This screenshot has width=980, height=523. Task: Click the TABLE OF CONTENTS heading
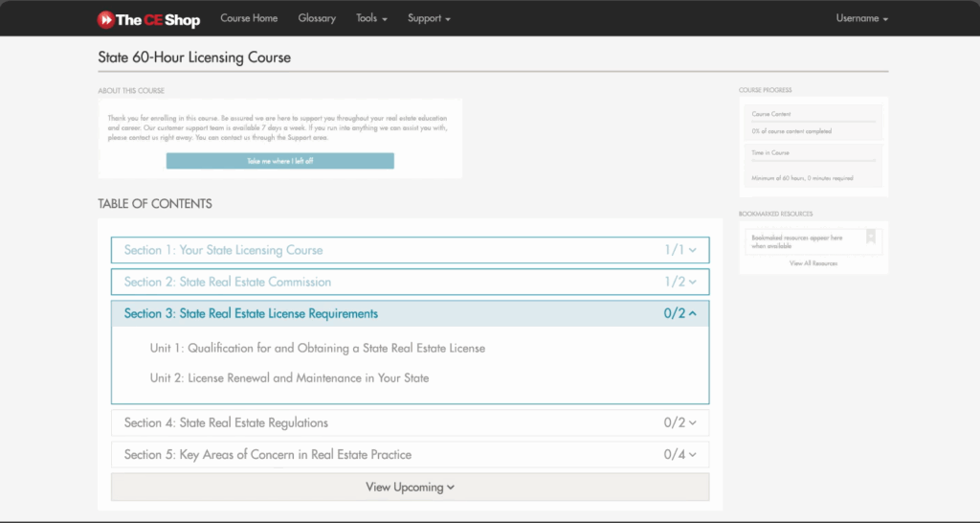click(155, 204)
